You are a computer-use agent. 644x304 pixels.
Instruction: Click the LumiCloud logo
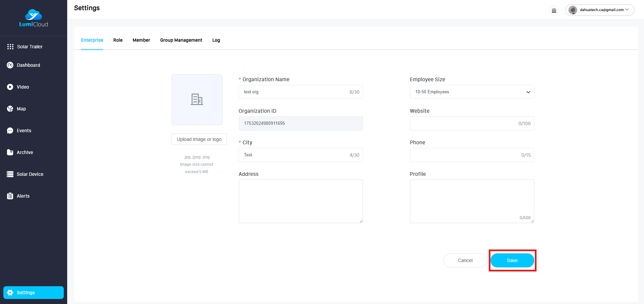[x=34, y=18]
